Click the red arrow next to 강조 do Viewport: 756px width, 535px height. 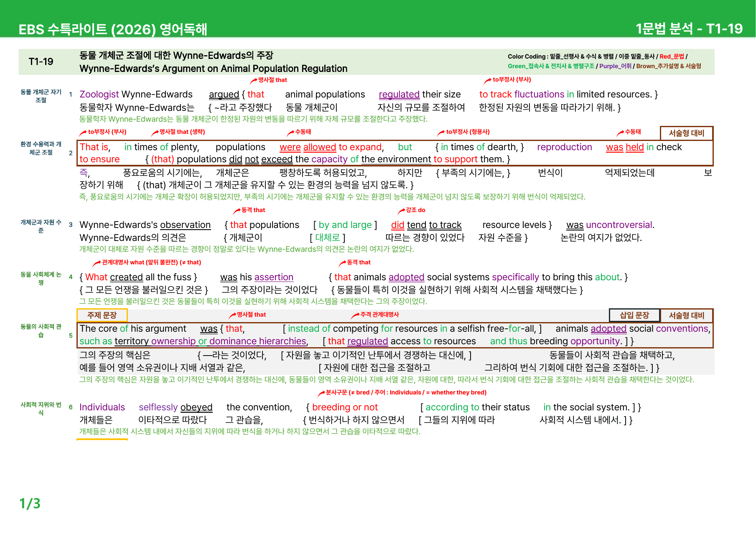click(x=401, y=211)
